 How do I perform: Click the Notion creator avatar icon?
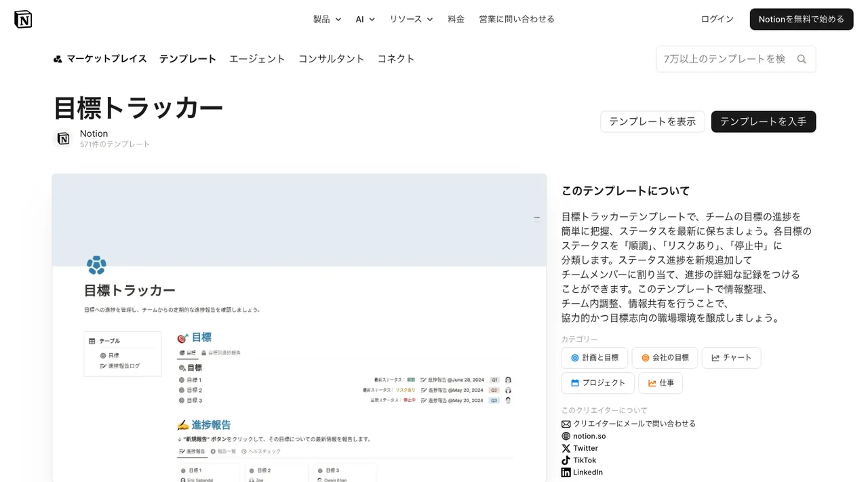pos(63,138)
